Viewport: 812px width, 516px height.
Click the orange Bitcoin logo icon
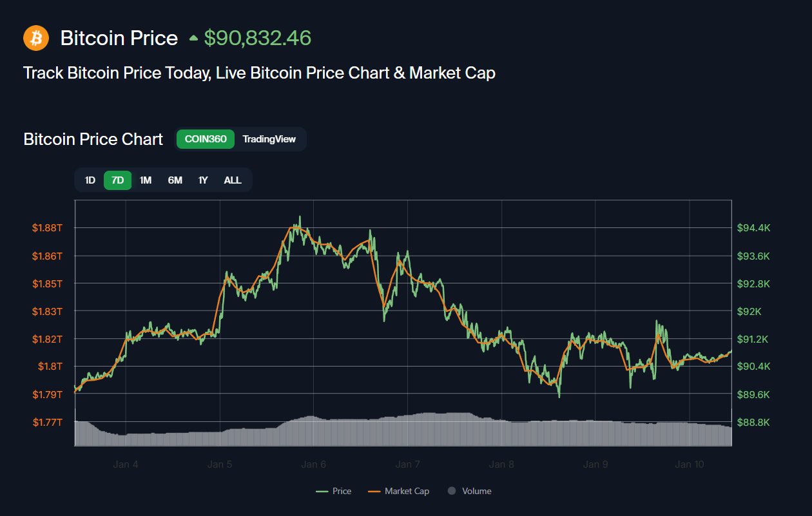coord(36,38)
